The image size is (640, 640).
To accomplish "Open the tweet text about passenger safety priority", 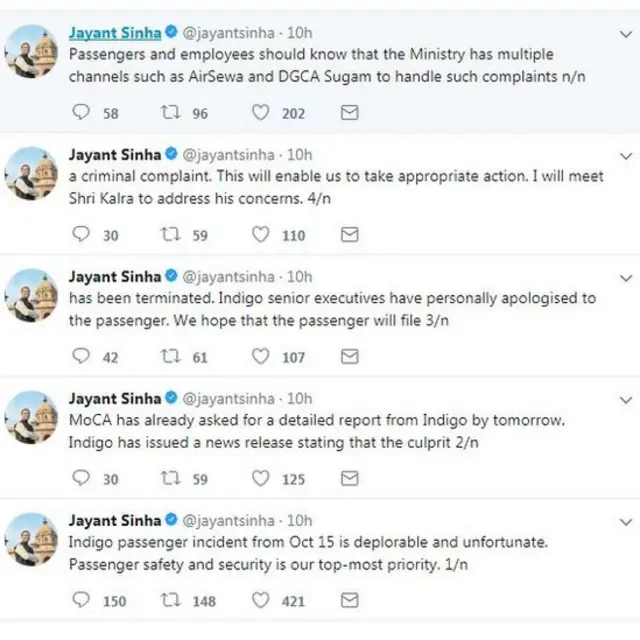I will tap(308, 551).
